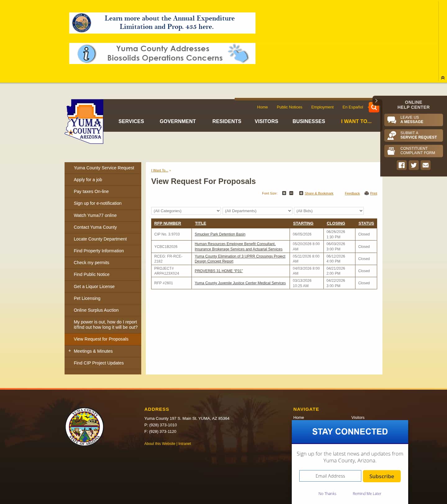This screenshot has height=504, width=447.
Task: Open the Constituent Complaint Form
Action: click(413, 151)
